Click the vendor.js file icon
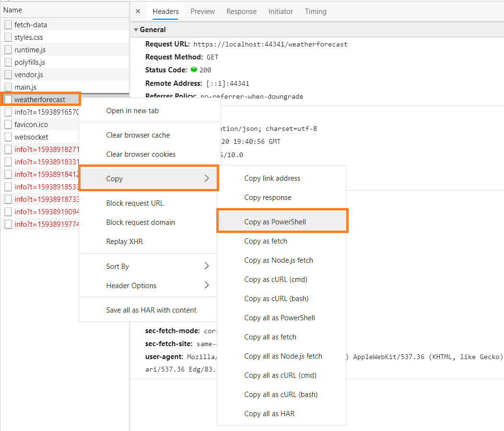 click(x=8, y=74)
